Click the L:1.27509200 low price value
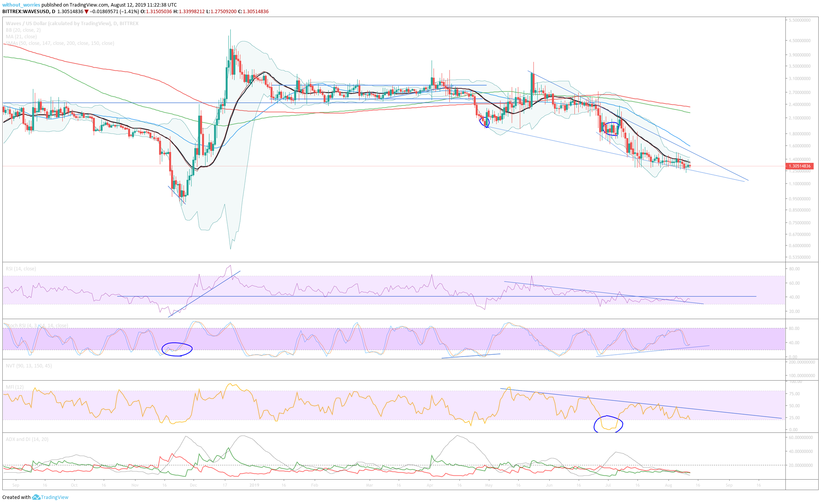821x504 pixels. coord(221,12)
